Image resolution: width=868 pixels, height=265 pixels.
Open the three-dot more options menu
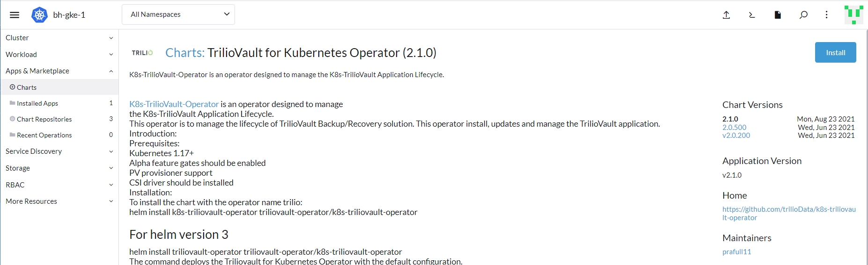point(826,15)
